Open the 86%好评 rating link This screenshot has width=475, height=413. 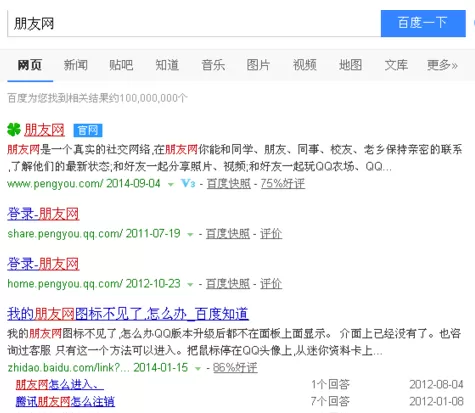coord(235,368)
